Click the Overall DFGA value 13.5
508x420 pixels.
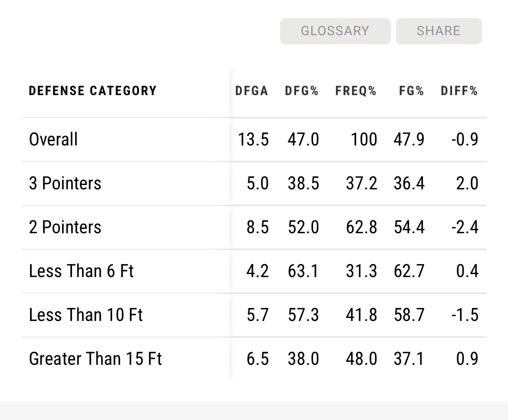[x=253, y=139]
